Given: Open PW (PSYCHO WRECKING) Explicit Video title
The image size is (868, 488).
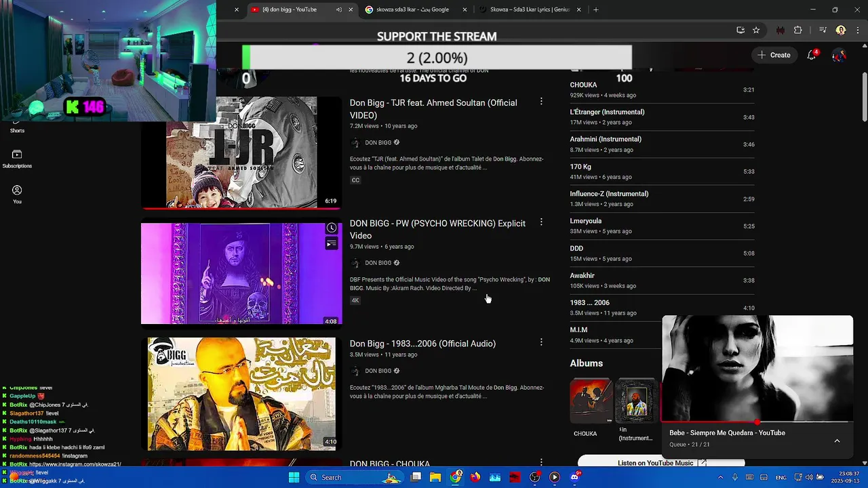Looking at the screenshot, I should (x=437, y=229).
